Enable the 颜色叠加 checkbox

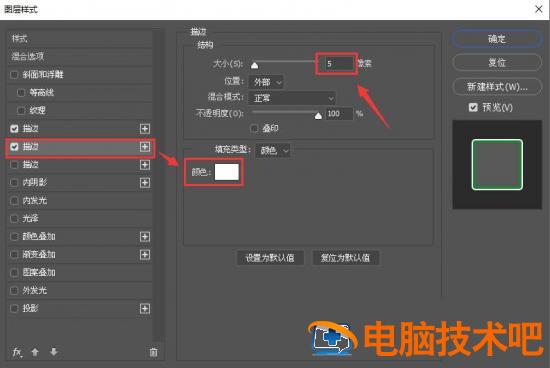14,236
